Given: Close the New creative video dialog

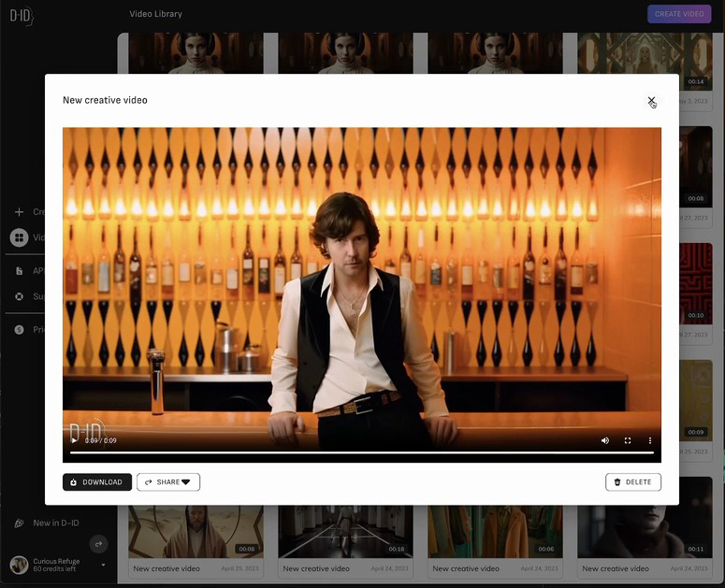Looking at the screenshot, I should click(651, 100).
